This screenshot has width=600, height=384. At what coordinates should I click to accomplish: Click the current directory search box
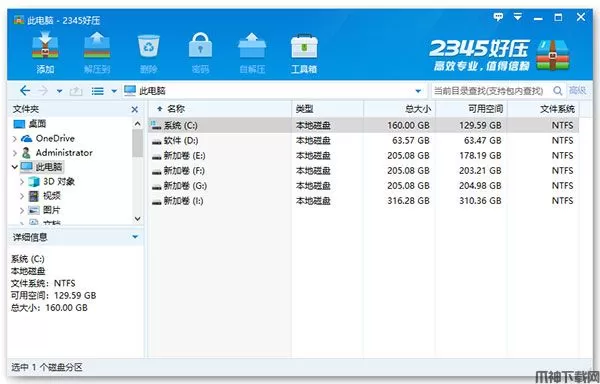tap(492, 91)
